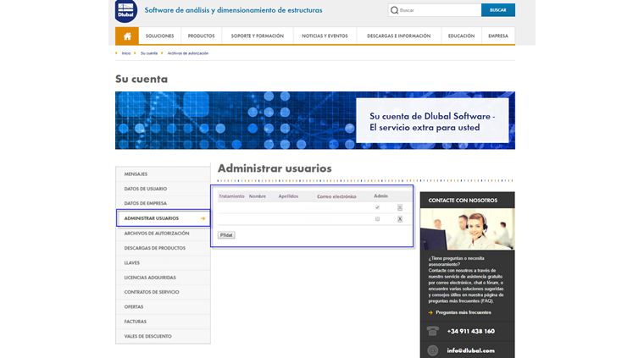Viewport: 644px width, 358px height.
Task: Check the empty Admin checkbox
Action: tap(377, 219)
